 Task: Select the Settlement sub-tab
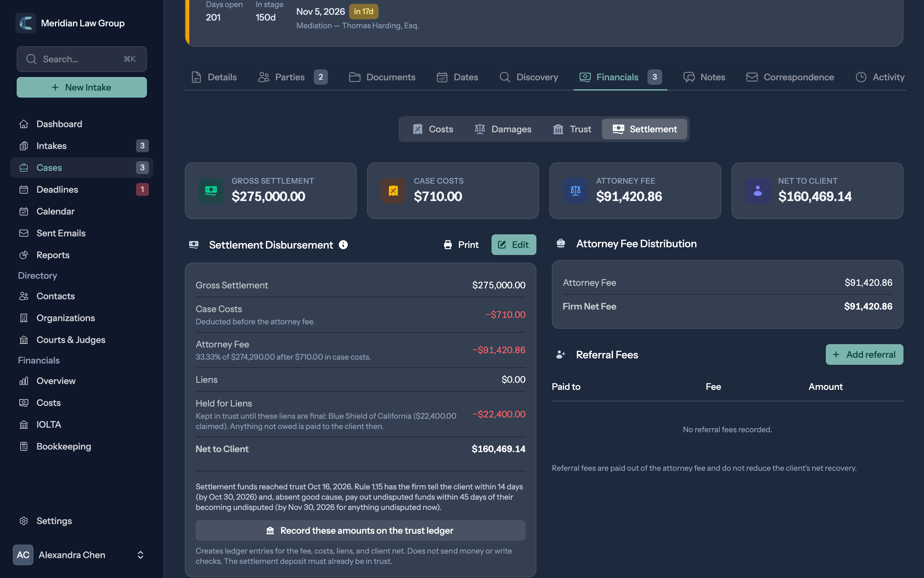coord(645,129)
